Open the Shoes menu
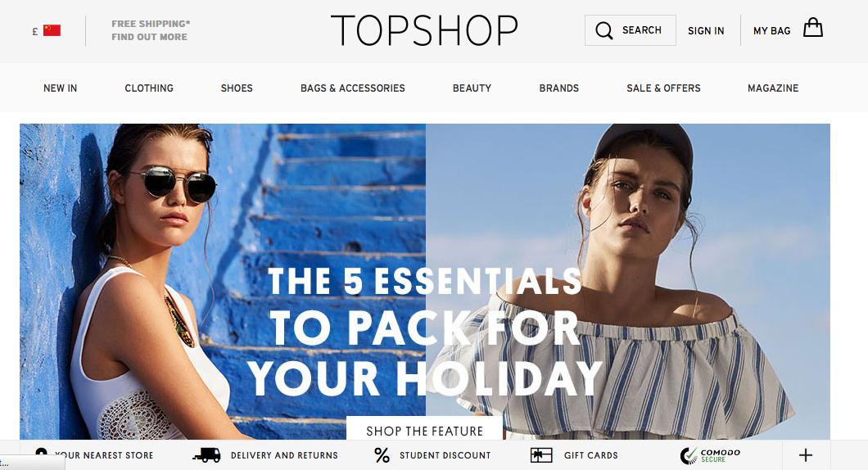868x470 pixels. click(237, 88)
